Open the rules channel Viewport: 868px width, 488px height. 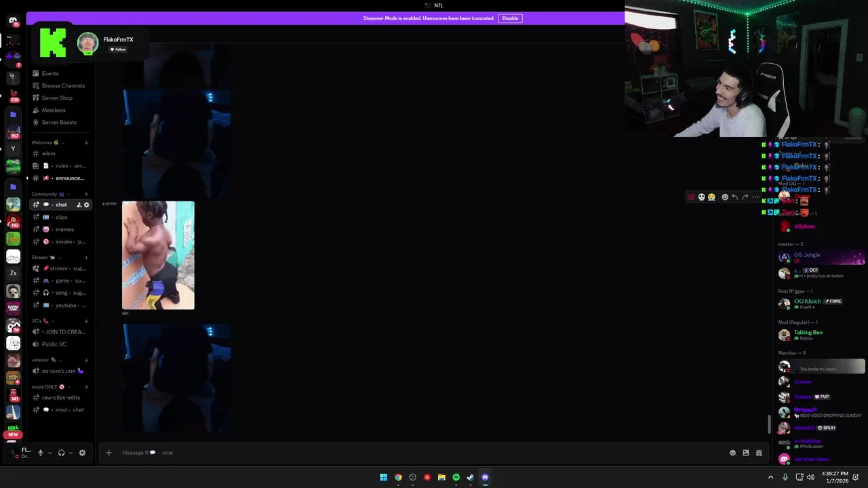click(x=61, y=165)
